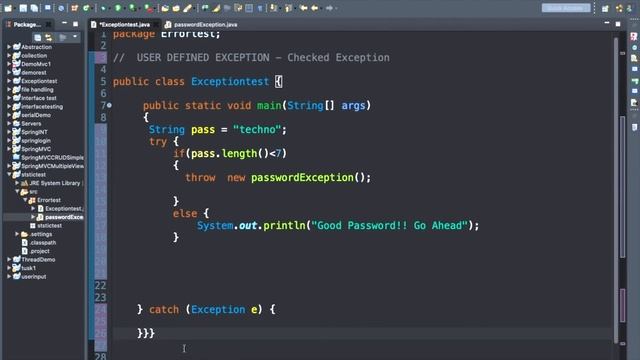Click the println method call in code
Screen dimensions: 640x360
[x=284, y=226]
